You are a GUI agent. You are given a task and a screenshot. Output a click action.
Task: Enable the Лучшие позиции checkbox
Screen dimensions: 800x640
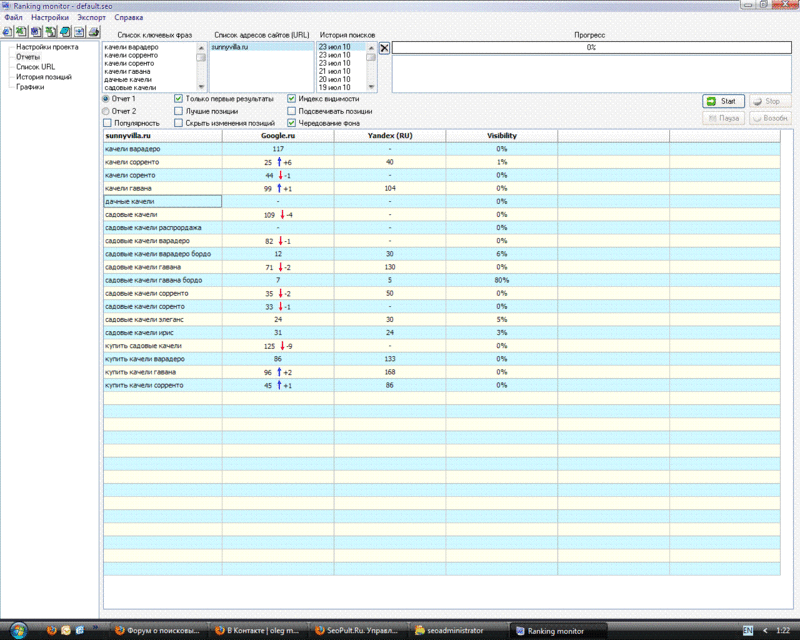click(x=178, y=111)
